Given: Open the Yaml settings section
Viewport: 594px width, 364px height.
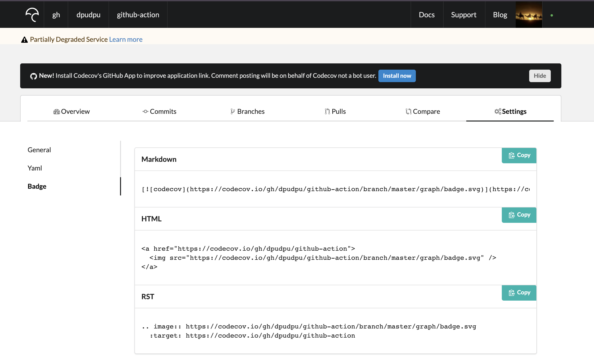Looking at the screenshot, I should coord(35,168).
